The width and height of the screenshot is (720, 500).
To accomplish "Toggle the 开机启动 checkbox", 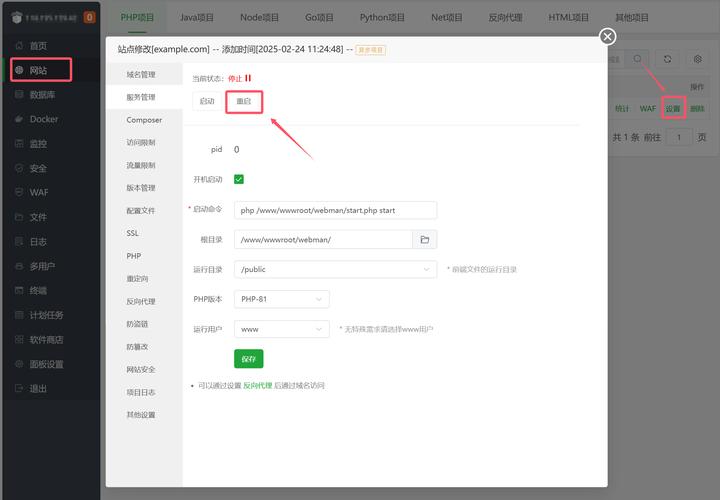I will pos(239,180).
